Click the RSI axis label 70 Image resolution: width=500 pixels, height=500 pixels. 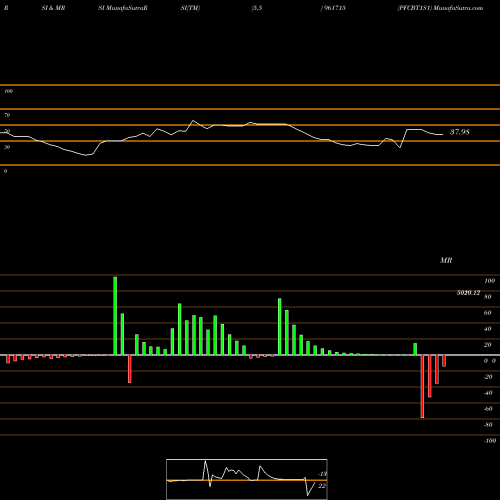[x=7, y=115]
